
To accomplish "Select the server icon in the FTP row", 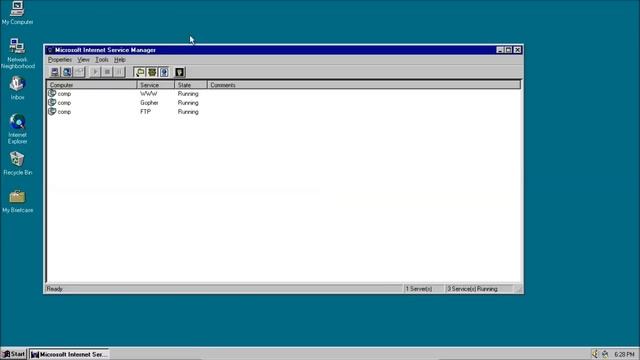I will [x=52, y=111].
